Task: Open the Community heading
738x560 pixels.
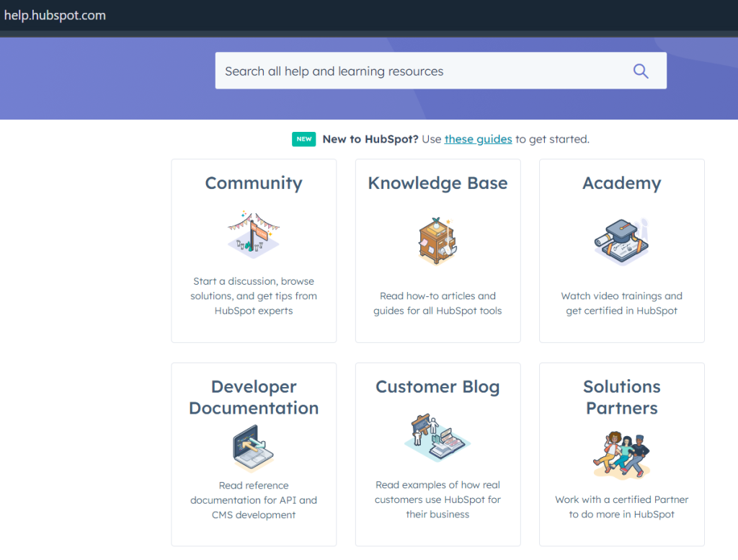Action: click(254, 183)
